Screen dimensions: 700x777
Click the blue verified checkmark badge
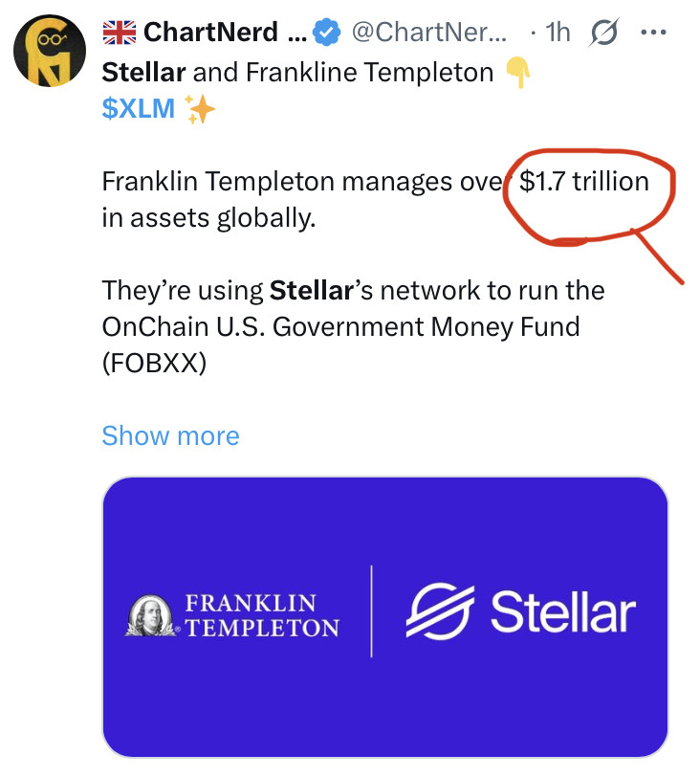point(328,33)
